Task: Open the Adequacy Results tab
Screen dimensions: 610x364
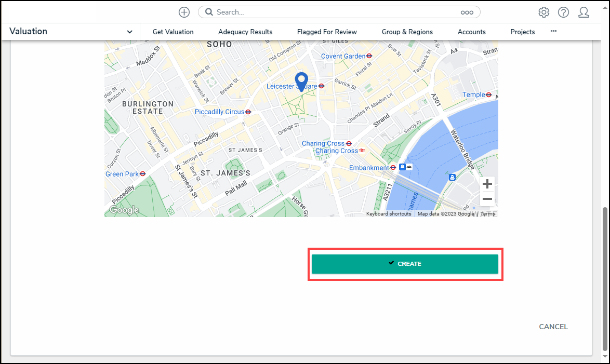Action: click(245, 32)
